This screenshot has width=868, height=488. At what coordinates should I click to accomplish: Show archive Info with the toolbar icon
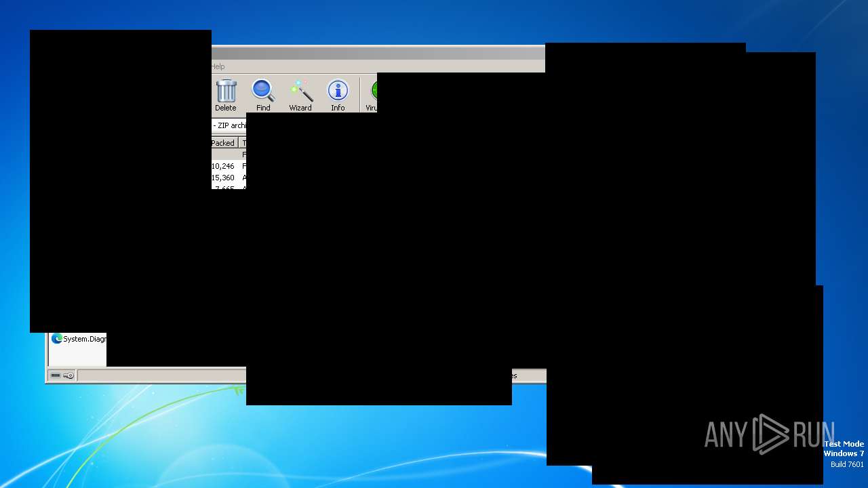338,96
